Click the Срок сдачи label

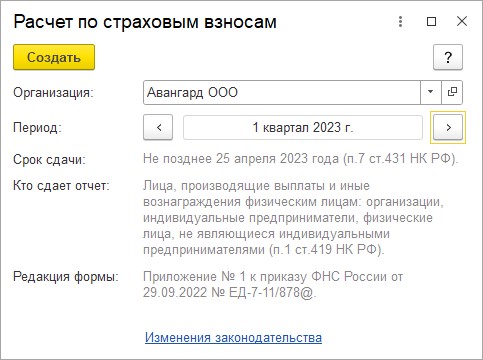pyautogui.click(x=49, y=159)
